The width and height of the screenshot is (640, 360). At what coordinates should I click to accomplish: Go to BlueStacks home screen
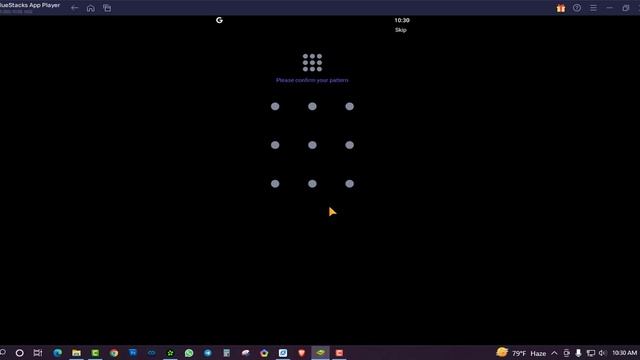coord(91,8)
